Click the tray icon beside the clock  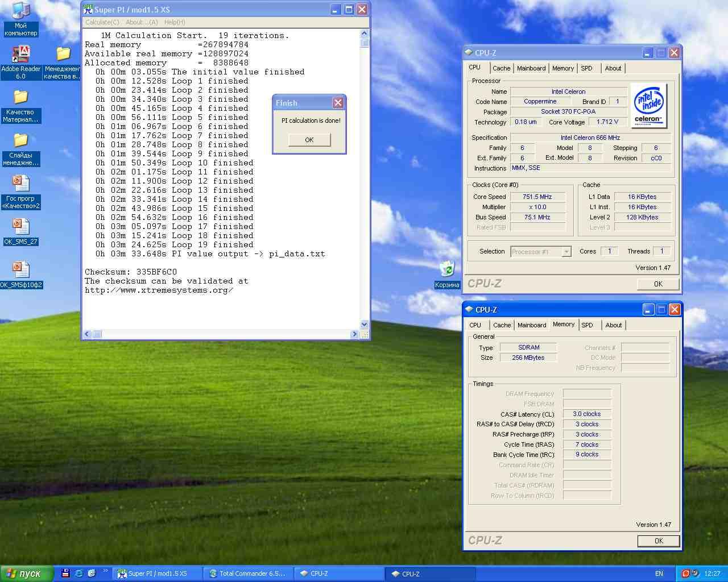click(695, 573)
